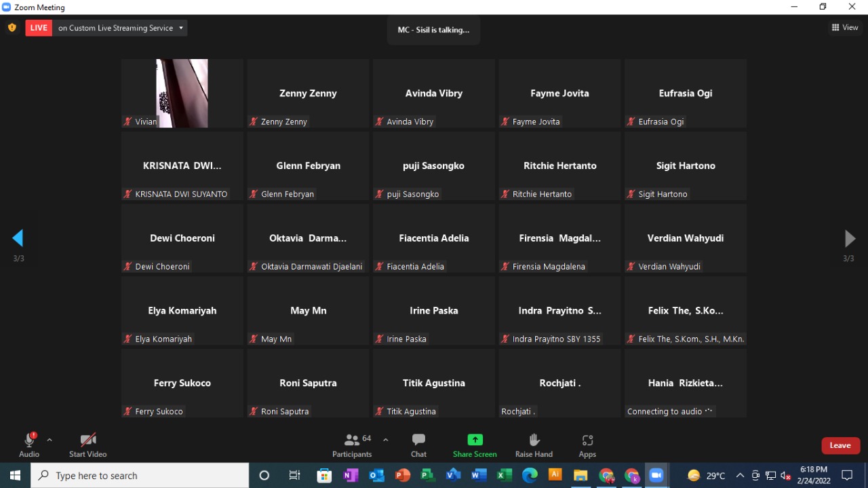Click the Windows search box
Screen dimensions: 868x488
click(140, 476)
